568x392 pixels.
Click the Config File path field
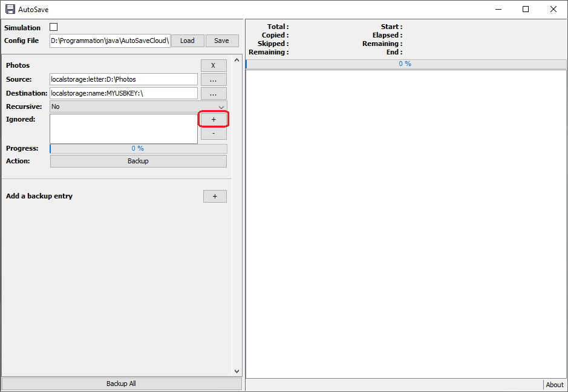109,41
